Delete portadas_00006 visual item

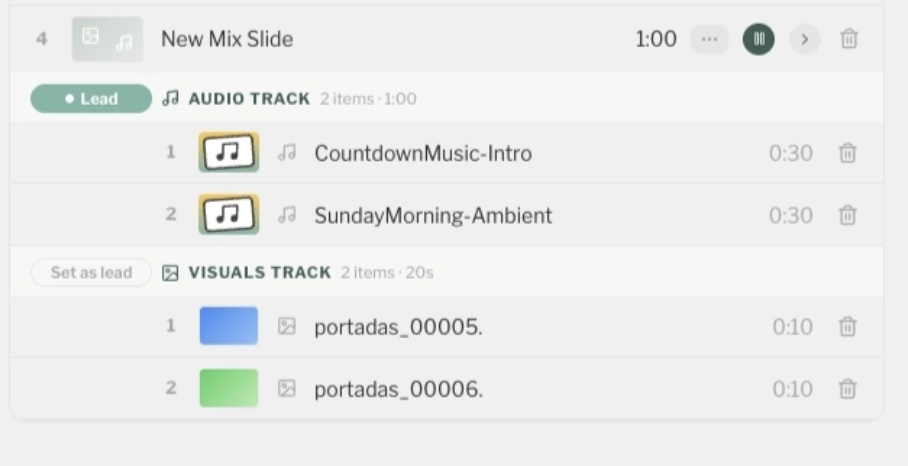click(x=847, y=388)
